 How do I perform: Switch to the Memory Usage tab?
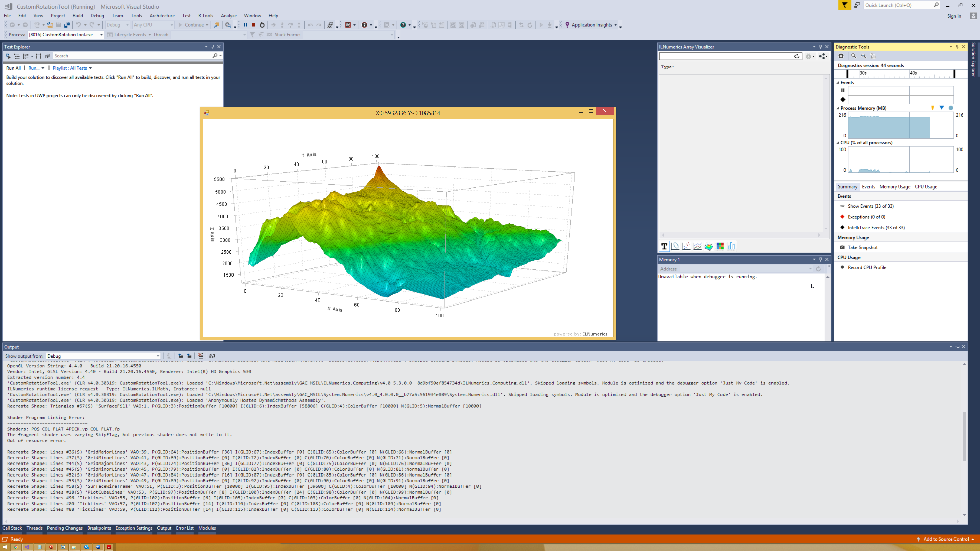point(895,187)
